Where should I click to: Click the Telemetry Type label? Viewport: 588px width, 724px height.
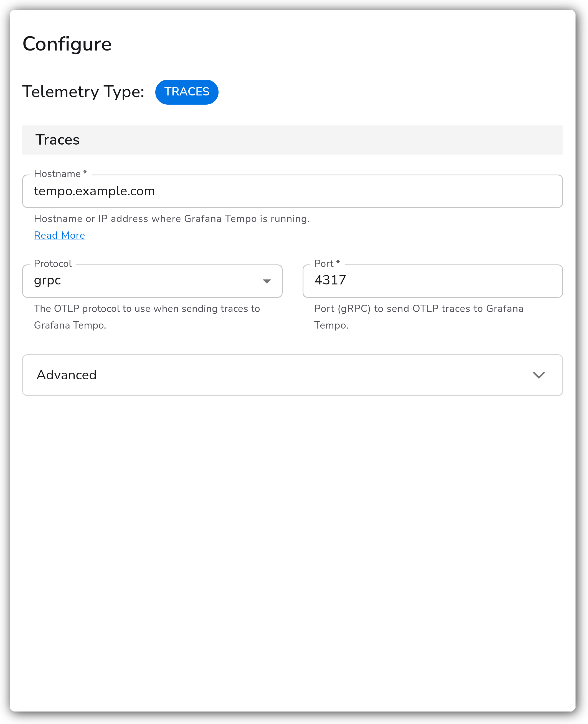click(83, 92)
